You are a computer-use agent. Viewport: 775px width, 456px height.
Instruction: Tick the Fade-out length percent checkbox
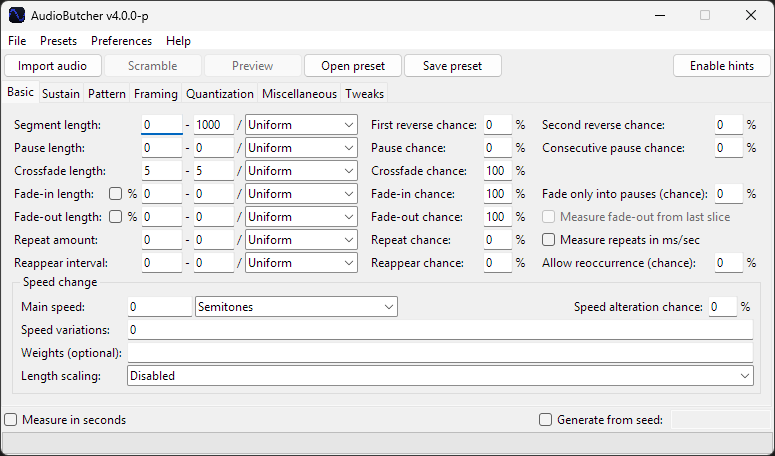pyautogui.click(x=115, y=217)
